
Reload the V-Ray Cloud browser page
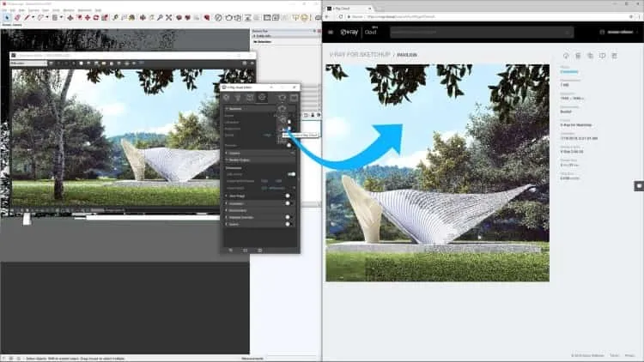pyautogui.click(x=341, y=17)
